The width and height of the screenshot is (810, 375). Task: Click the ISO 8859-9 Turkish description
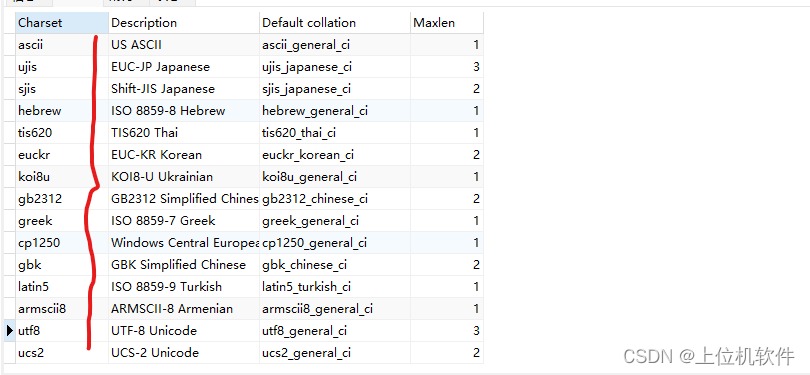(184, 287)
